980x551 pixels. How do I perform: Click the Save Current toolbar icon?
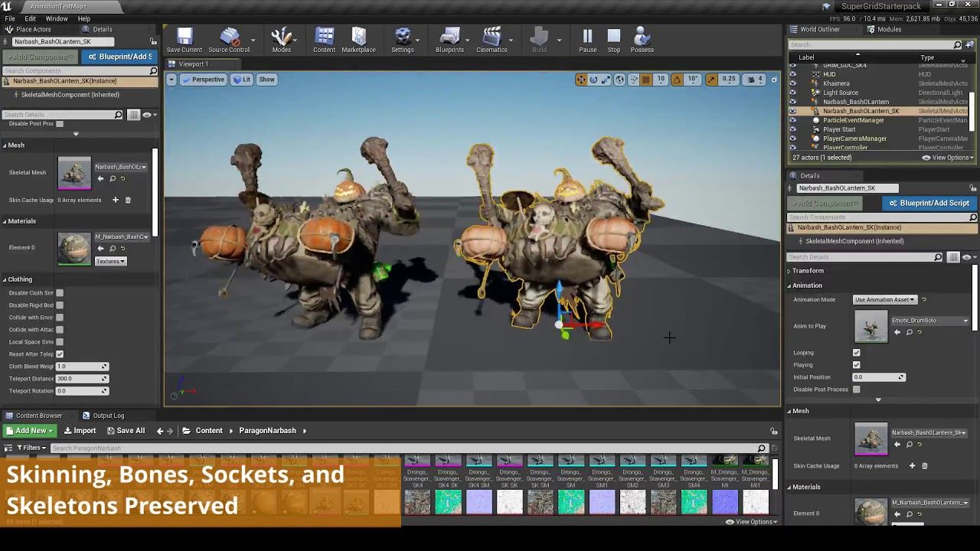click(x=184, y=40)
